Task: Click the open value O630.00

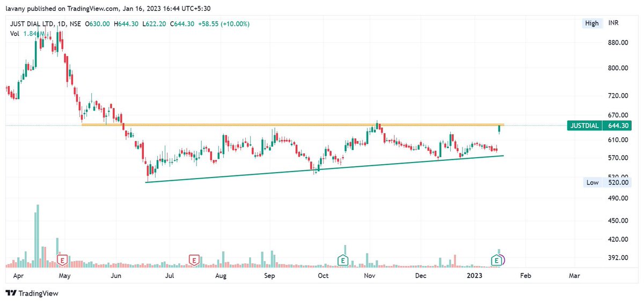Action: (x=97, y=24)
